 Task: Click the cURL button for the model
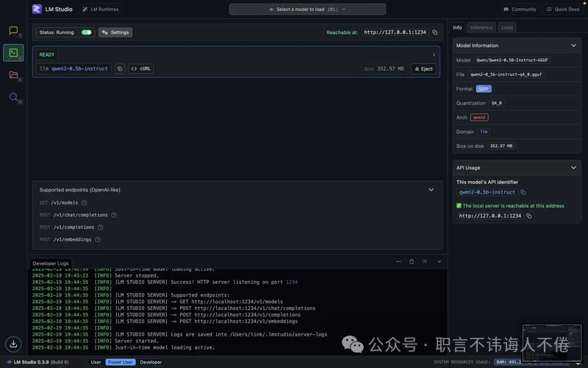click(141, 68)
